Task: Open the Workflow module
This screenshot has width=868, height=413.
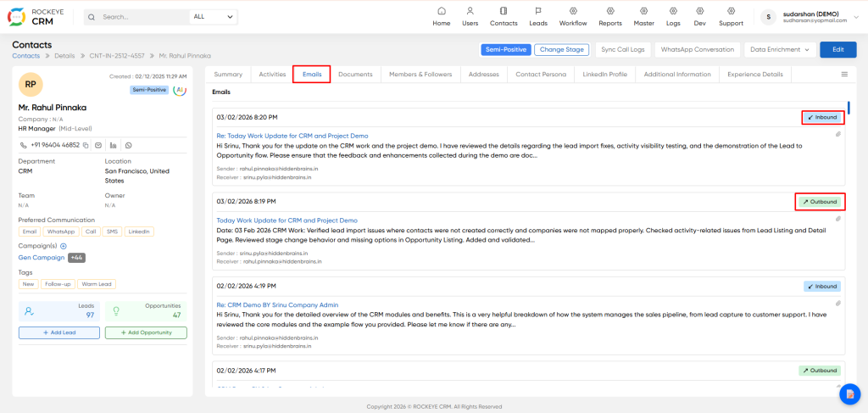Action: click(573, 17)
